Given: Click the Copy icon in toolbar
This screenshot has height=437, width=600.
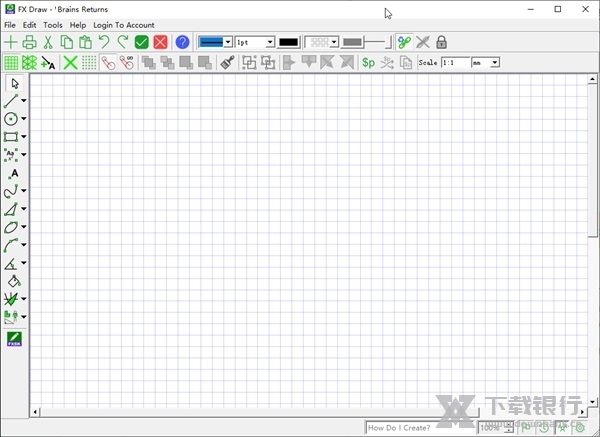Looking at the screenshot, I should click(67, 42).
